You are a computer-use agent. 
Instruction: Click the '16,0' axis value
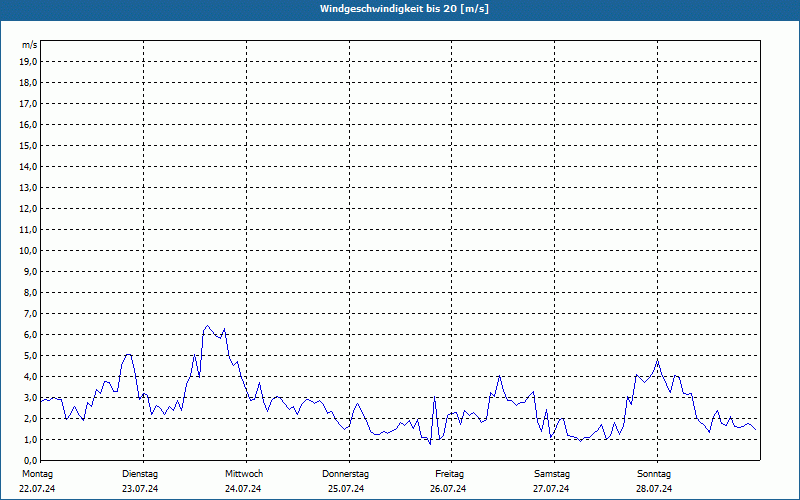[29, 124]
